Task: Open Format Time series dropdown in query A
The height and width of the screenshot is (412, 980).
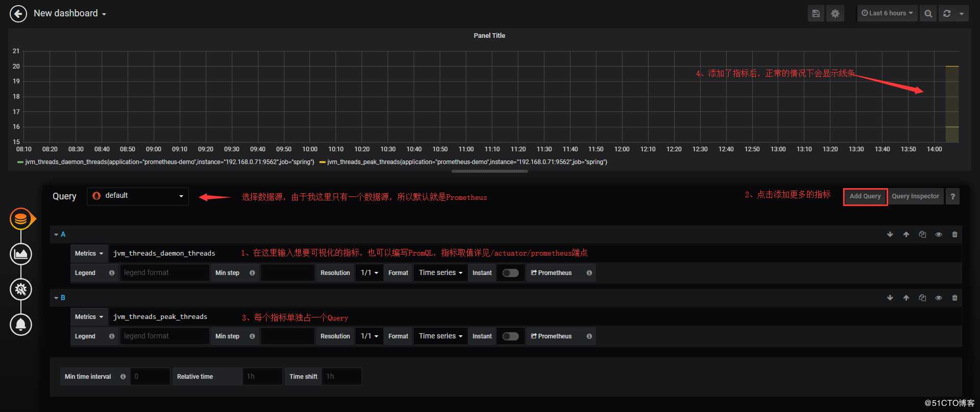Action: pos(440,273)
